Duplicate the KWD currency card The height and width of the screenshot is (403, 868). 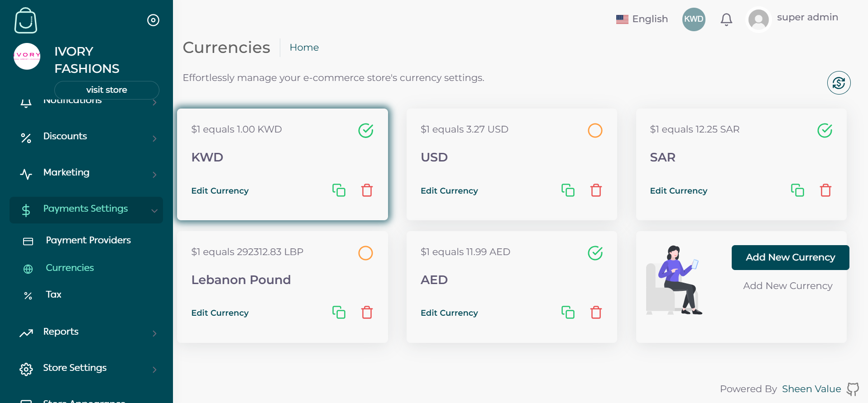coord(339,190)
